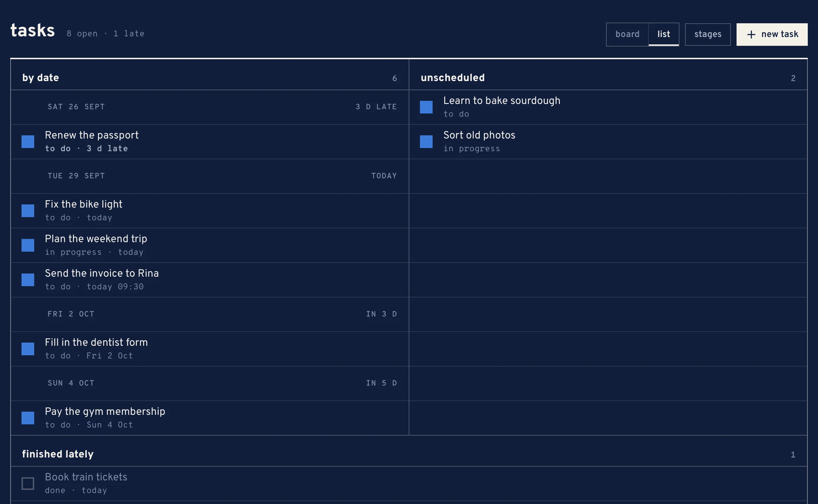Toggle checkbox for Send the invoice to Rina
This screenshot has height=504, width=818.
28,280
